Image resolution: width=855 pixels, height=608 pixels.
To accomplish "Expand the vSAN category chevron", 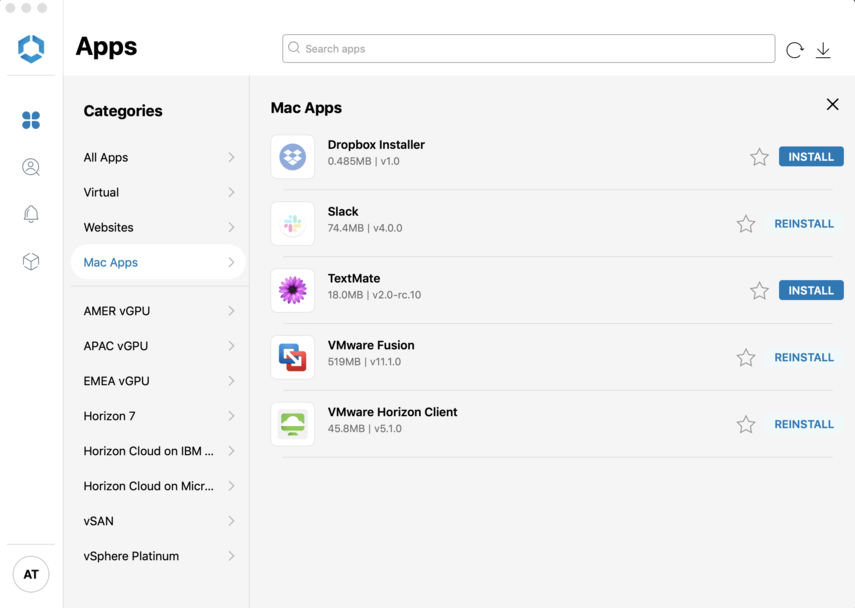I will (231, 521).
